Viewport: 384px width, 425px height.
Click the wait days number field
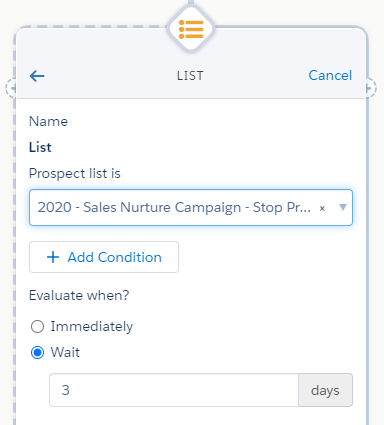coord(174,390)
